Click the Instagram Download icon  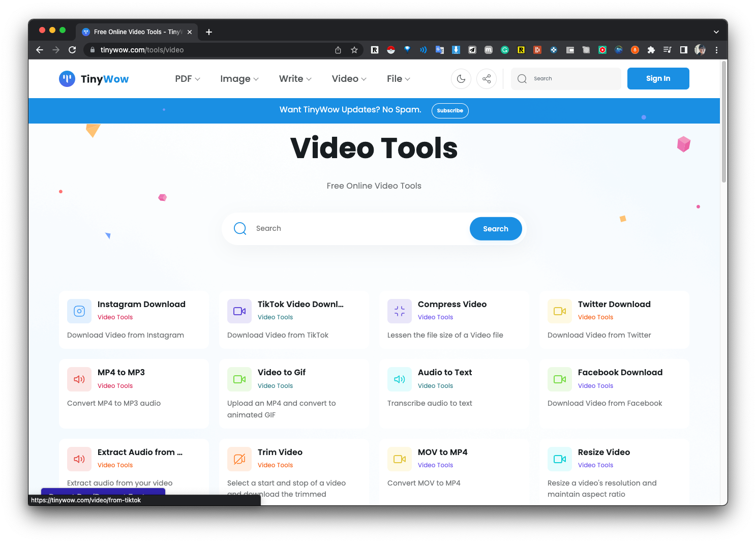(79, 311)
